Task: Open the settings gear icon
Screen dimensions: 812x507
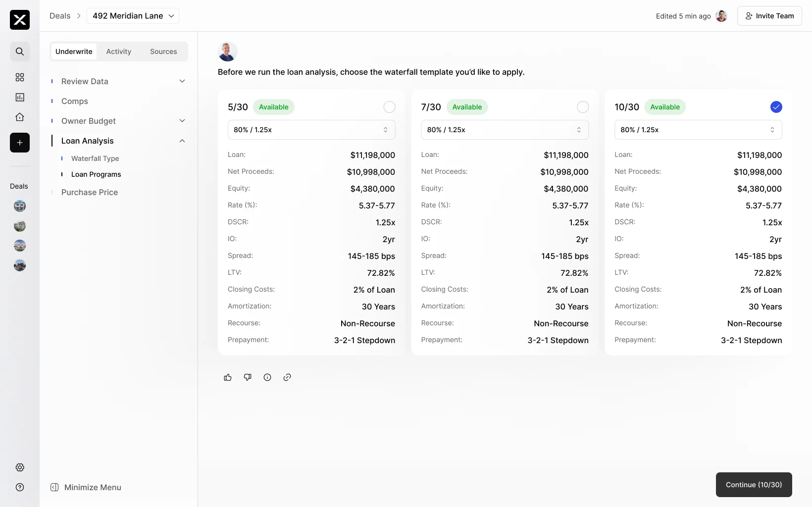Action: (20, 467)
